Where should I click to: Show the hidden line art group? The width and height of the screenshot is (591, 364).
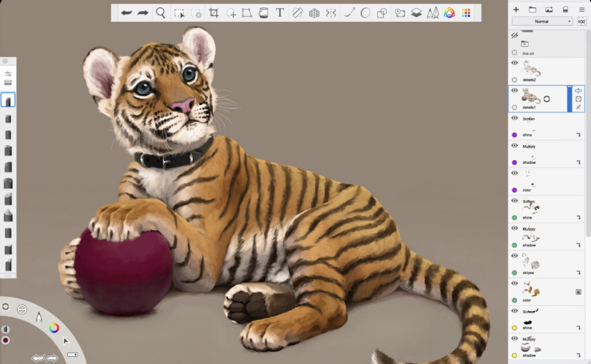[514, 35]
